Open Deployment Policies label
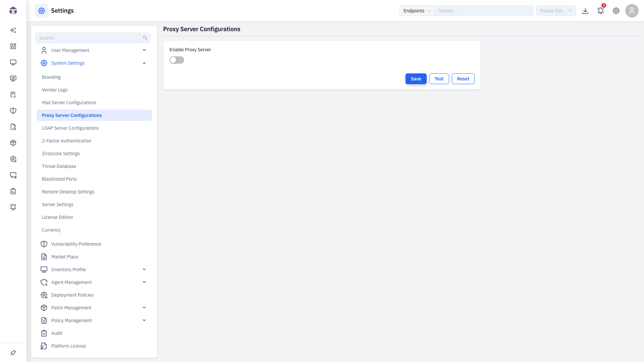The image size is (644, 362). [x=72, y=295]
